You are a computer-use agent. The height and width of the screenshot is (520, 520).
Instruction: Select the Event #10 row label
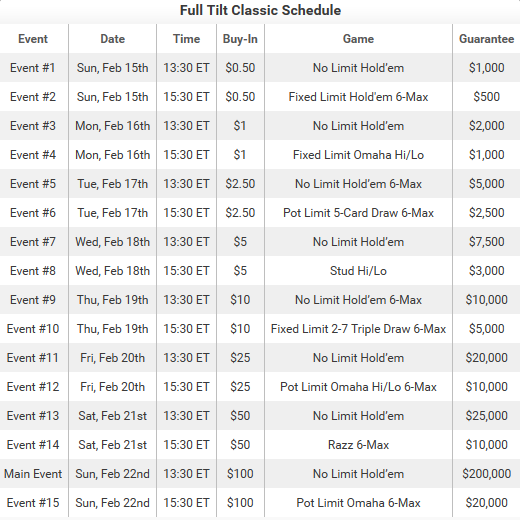tap(33, 329)
